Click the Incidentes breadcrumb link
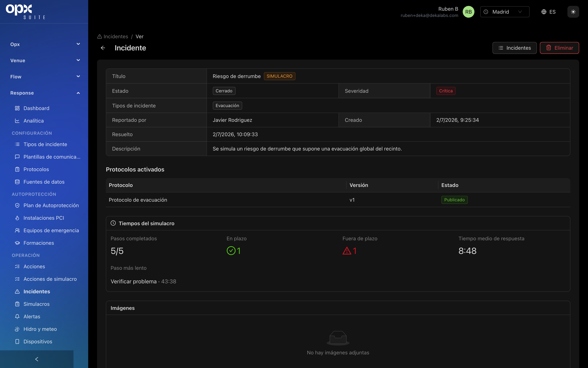 click(x=113, y=36)
